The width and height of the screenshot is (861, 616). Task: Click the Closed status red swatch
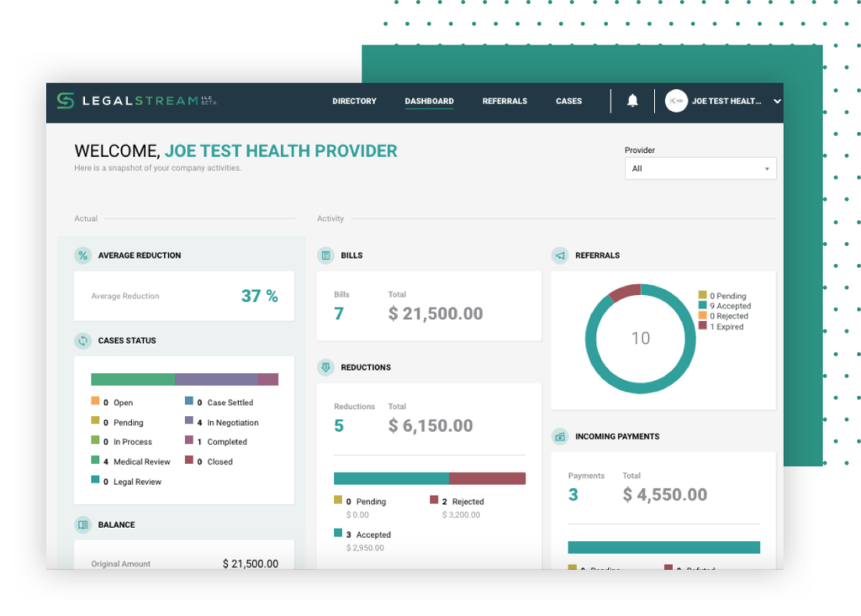189,460
